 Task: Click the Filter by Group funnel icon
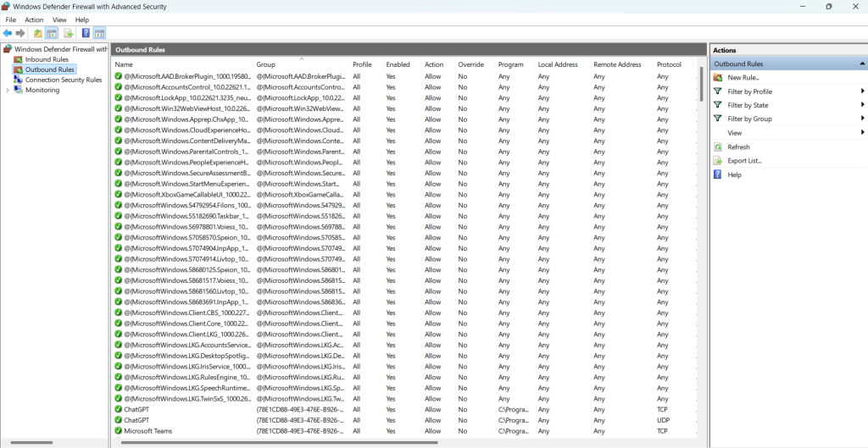pyautogui.click(x=718, y=119)
